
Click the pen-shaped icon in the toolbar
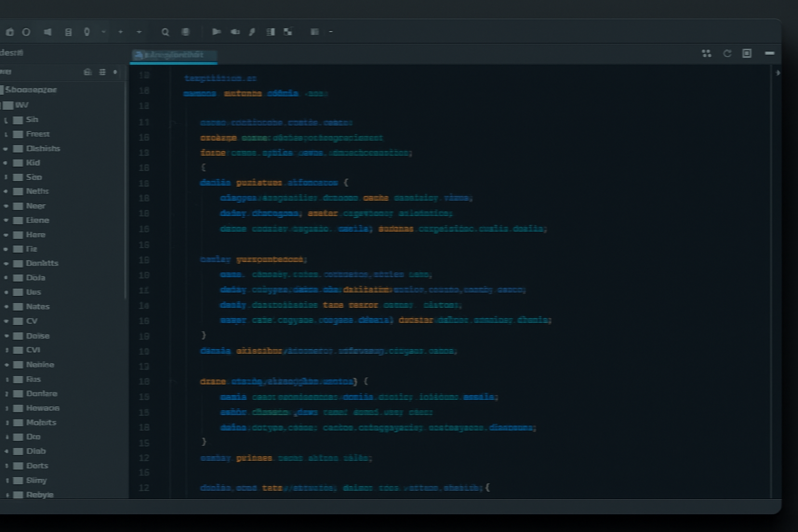coord(252,32)
